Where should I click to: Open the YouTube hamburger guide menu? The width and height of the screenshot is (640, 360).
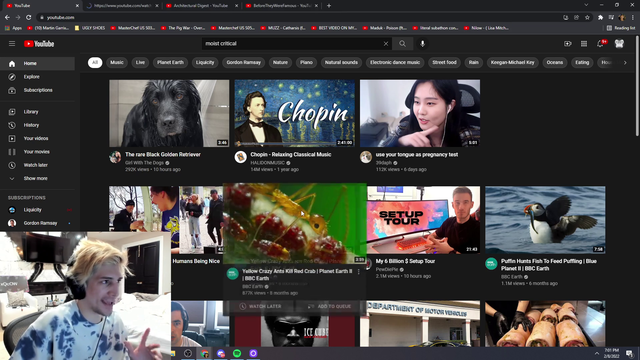(12, 44)
